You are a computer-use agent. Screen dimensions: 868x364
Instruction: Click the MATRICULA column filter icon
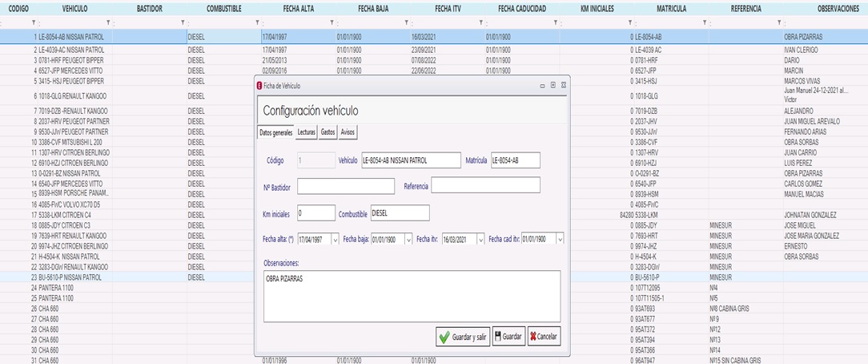click(705, 22)
